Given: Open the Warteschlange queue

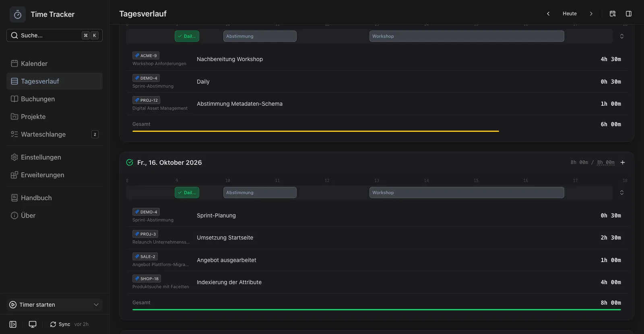Looking at the screenshot, I should pyautogui.click(x=54, y=134).
